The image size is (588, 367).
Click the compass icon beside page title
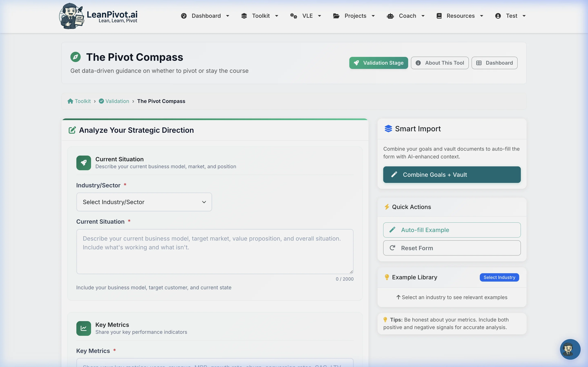(76, 57)
